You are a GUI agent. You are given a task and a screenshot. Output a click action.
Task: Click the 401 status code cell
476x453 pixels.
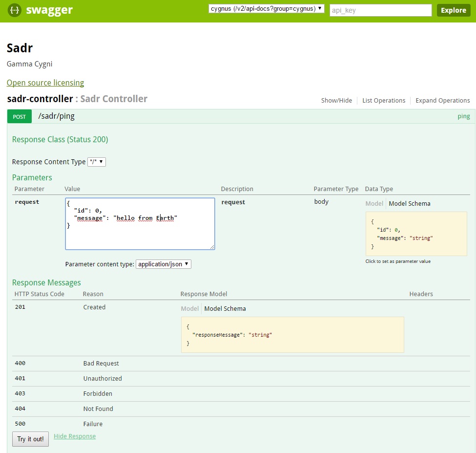[20, 378]
